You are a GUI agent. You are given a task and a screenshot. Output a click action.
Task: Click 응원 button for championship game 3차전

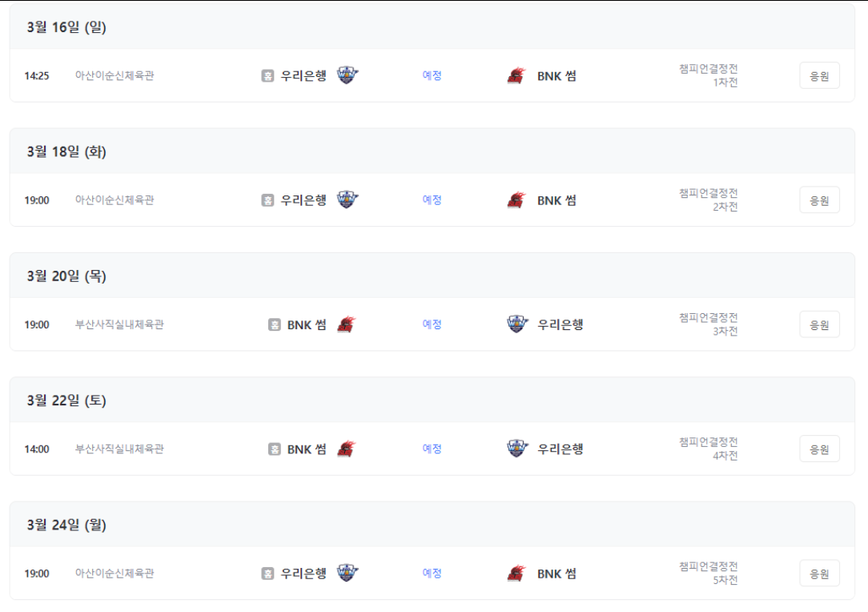coord(819,324)
